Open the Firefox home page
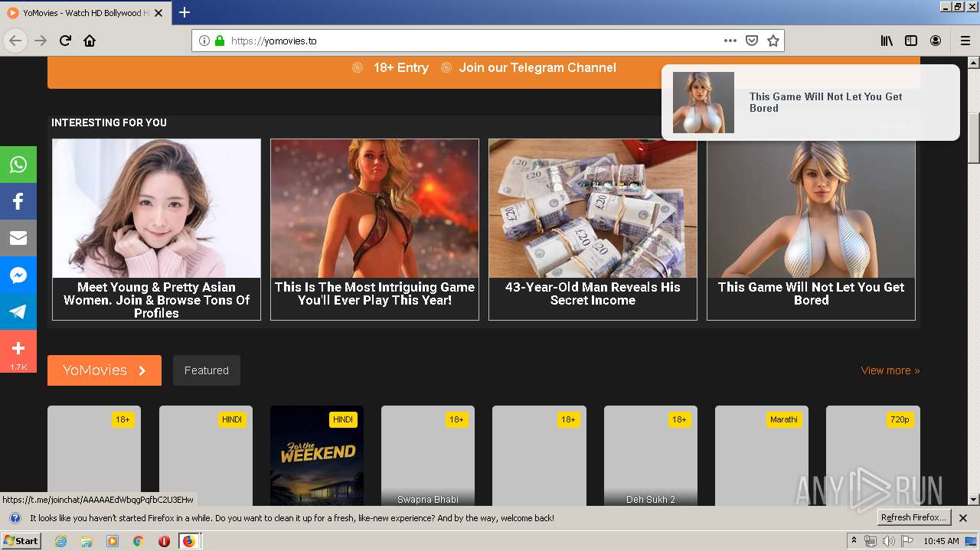980x551 pixels. [90, 41]
